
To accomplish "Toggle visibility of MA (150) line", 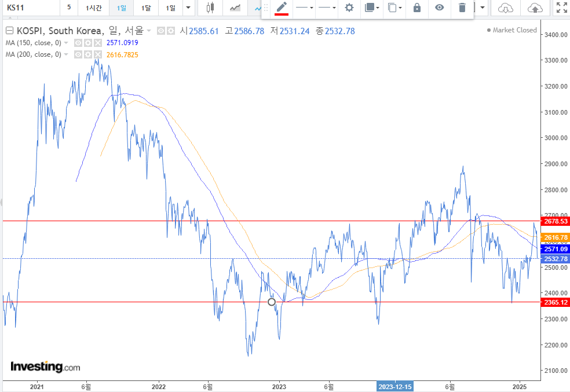I will coord(78,43).
